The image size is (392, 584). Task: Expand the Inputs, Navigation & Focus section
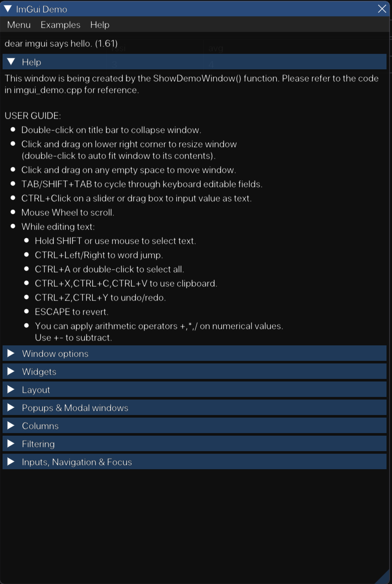76,461
